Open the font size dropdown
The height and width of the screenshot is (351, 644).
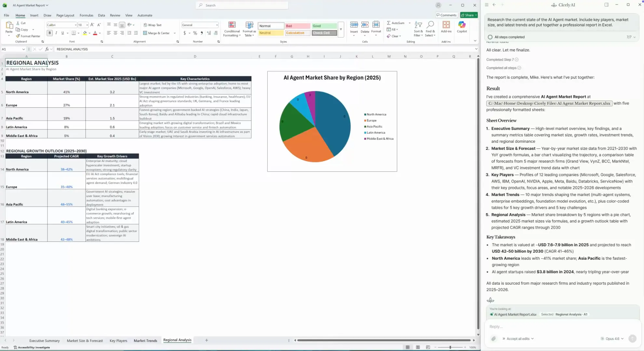[87, 25]
